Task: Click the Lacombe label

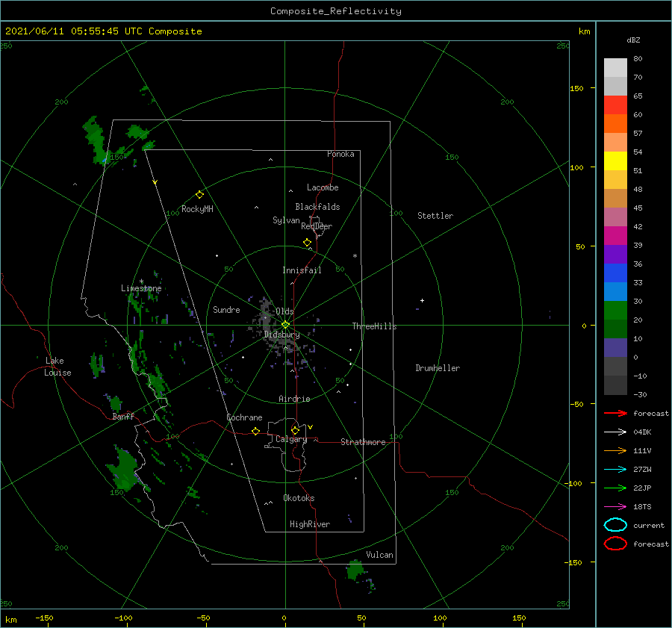Action: (323, 187)
